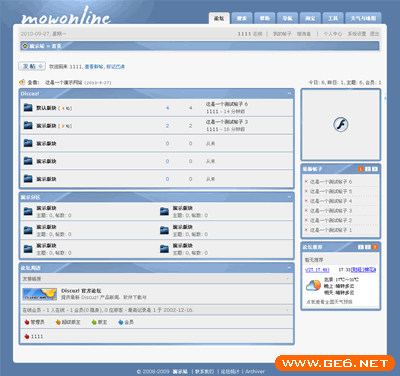
Task: Click the weather cloud-and-sun icon
Action: coord(313,285)
